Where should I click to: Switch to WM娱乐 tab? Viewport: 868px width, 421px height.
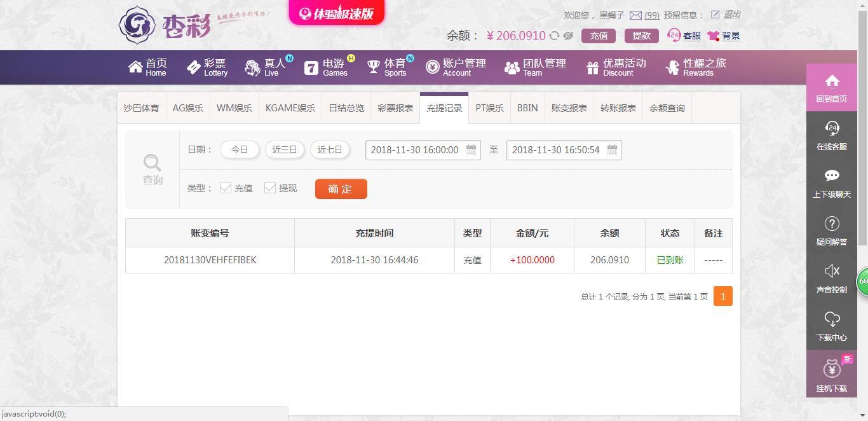tap(234, 108)
